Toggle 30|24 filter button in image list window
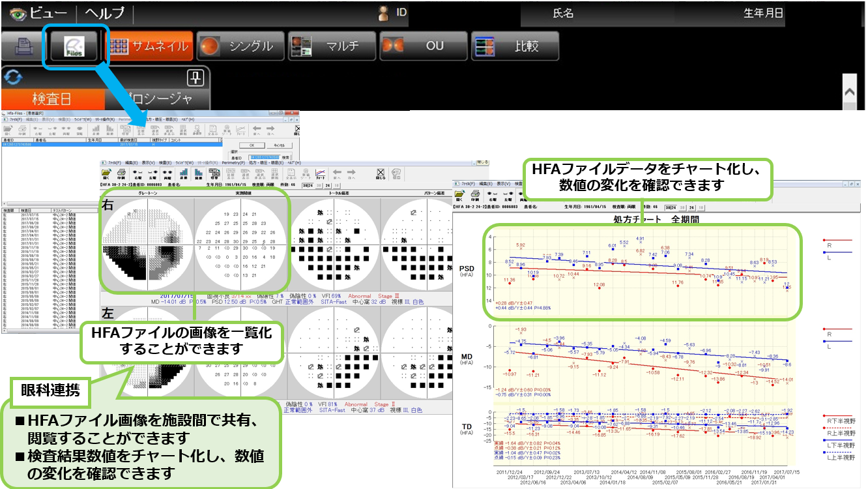Screen dimensions: 868x489 tap(308, 185)
